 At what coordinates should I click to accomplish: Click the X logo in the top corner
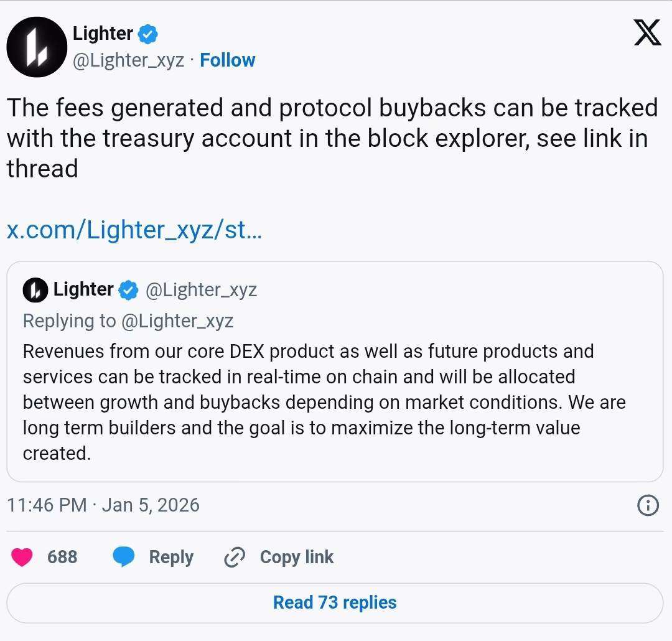pos(647,32)
